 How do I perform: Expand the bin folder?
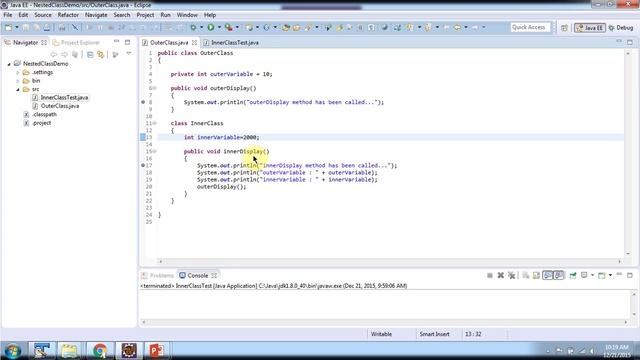click(18, 81)
